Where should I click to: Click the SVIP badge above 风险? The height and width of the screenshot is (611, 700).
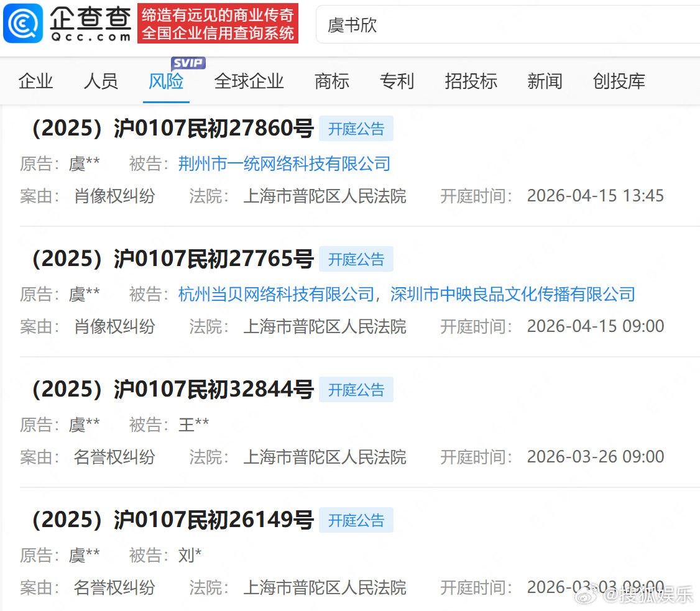click(188, 63)
